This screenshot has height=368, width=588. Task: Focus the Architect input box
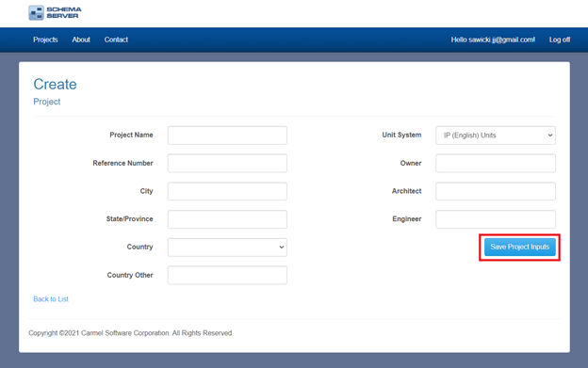[496, 191]
